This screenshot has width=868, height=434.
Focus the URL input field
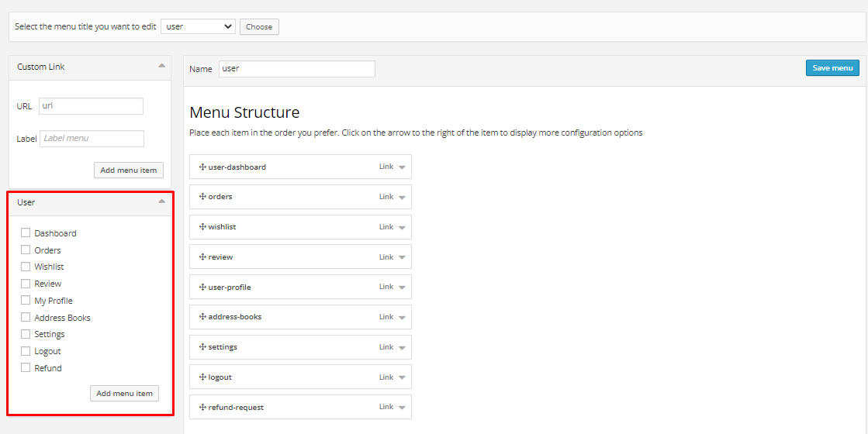coord(91,106)
